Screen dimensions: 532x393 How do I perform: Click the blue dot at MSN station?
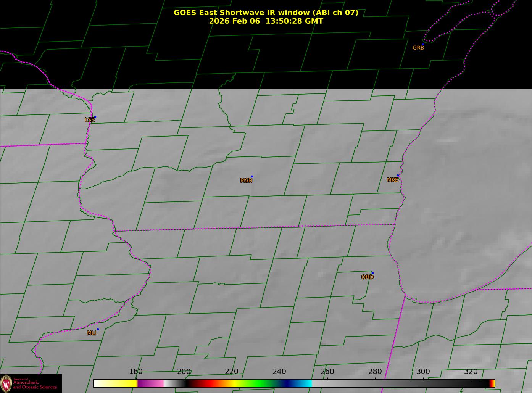[x=252, y=177]
